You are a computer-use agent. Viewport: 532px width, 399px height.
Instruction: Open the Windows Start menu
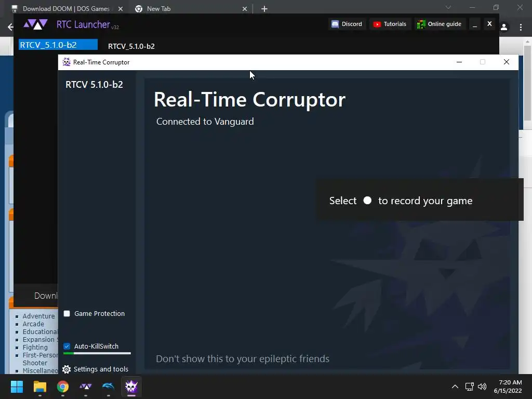[x=17, y=387]
